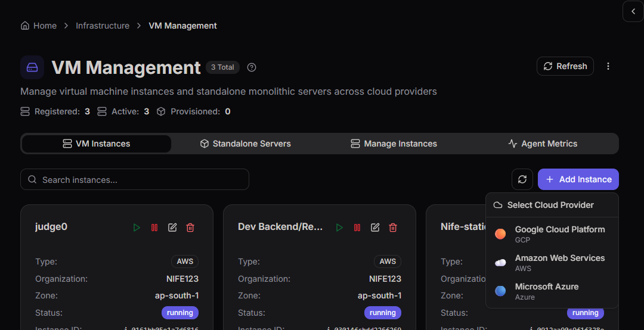The height and width of the screenshot is (330, 644).
Task: Start the Dev Backend instance
Action: pyautogui.click(x=339, y=228)
